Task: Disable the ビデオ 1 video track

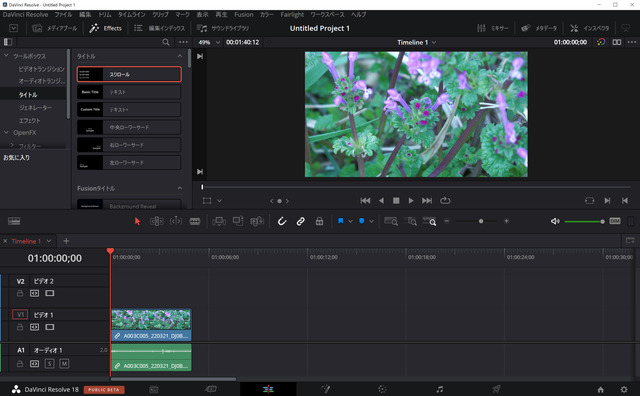Action: pyautogui.click(x=50, y=327)
